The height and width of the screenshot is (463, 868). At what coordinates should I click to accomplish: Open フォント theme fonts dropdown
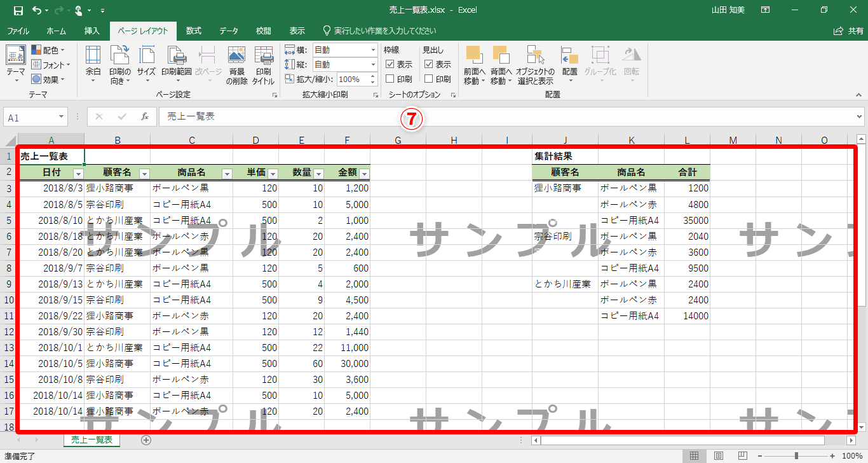[x=51, y=64]
